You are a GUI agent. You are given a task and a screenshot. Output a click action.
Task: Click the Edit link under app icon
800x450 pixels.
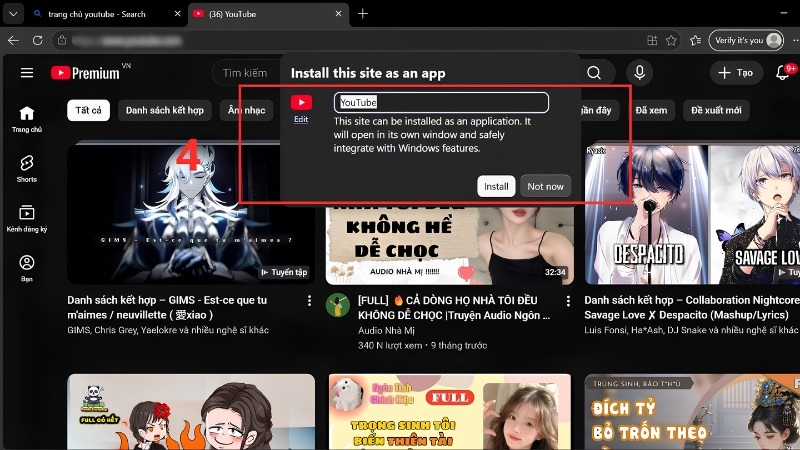pyautogui.click(x=301, y=119)
